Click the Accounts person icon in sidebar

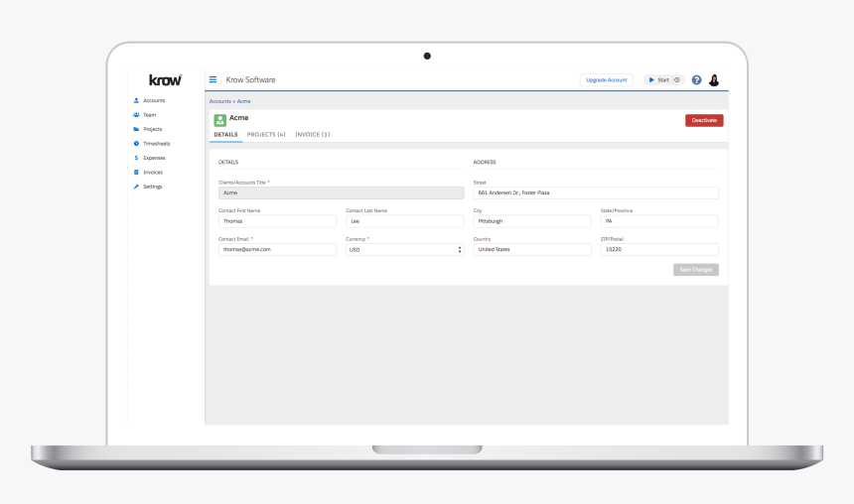(136, 100)
